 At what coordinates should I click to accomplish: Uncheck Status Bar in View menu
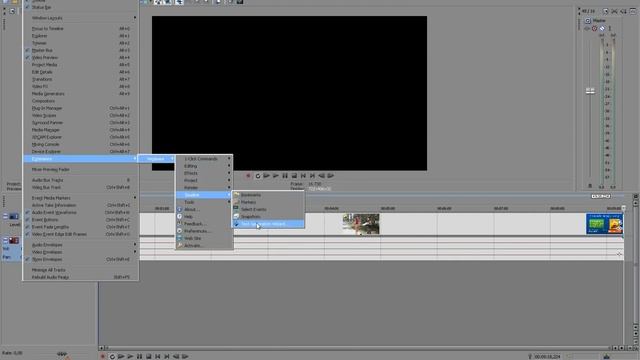click(x=81, y=7)
